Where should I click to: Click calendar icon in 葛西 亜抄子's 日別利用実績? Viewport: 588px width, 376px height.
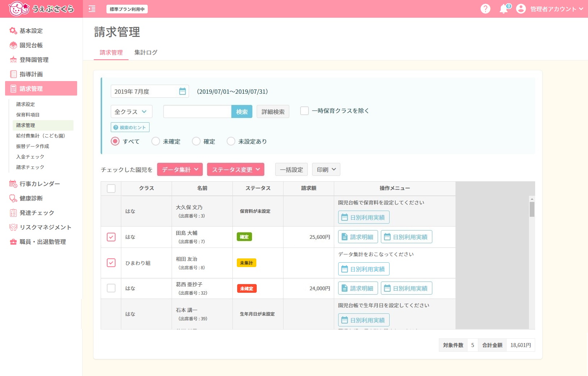(x=387, y=288)
